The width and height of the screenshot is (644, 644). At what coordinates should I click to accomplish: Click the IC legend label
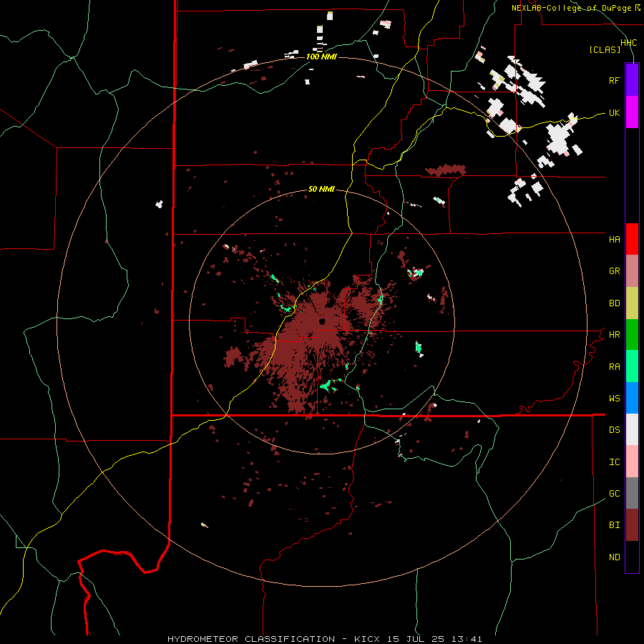[x=614, y=462]
